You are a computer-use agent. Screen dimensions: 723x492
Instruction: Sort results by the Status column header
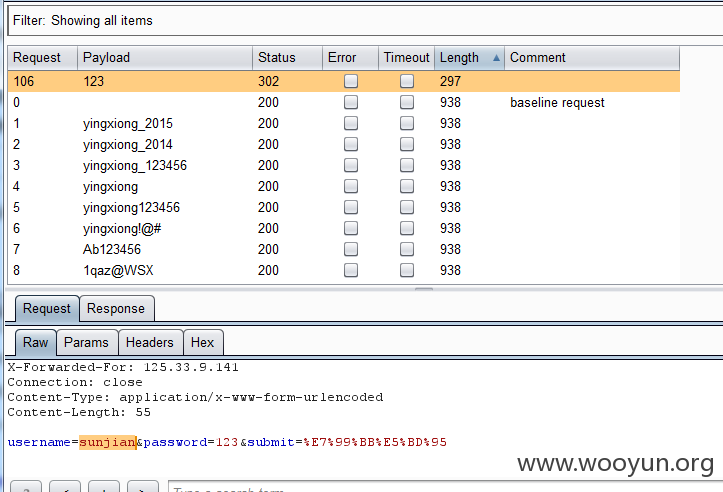click(x=287, y=58)
